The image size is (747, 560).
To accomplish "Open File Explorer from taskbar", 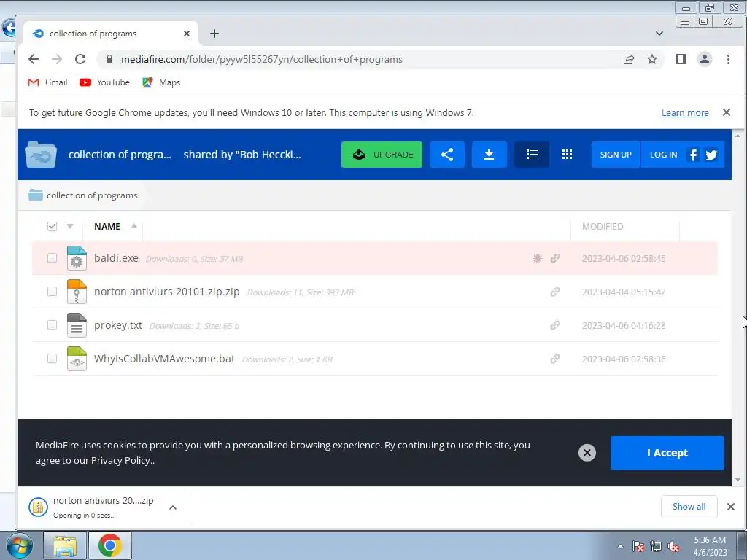I will pos(65,545).
